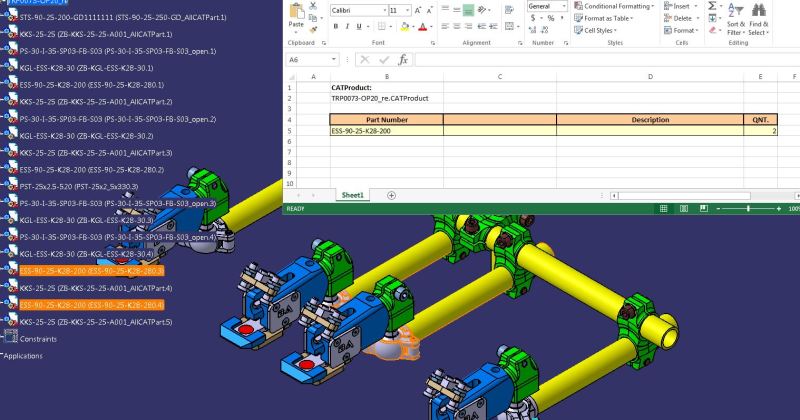Screen dimensions: 800x420
Task: Select PST-25x2.5-520 in the CATIA tree
Action: tap(79, 187)
